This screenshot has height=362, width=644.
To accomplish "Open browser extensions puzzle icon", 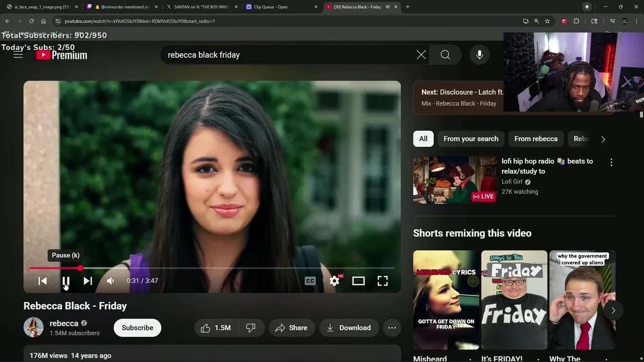I will coord(577,21).
